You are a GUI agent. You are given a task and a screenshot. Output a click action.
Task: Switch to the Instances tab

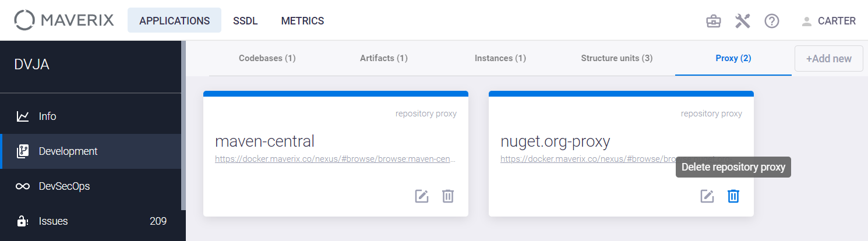click(500, 58)
